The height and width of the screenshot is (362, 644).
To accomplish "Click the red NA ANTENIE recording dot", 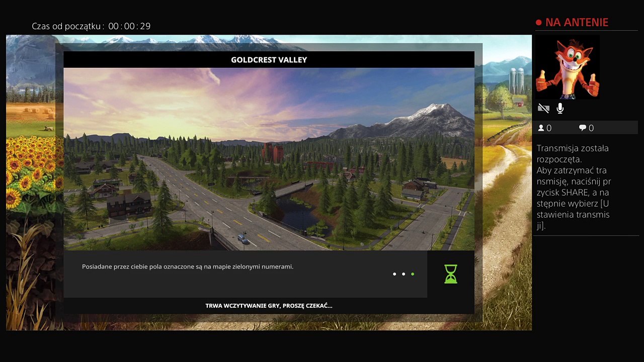I will 538,23.
